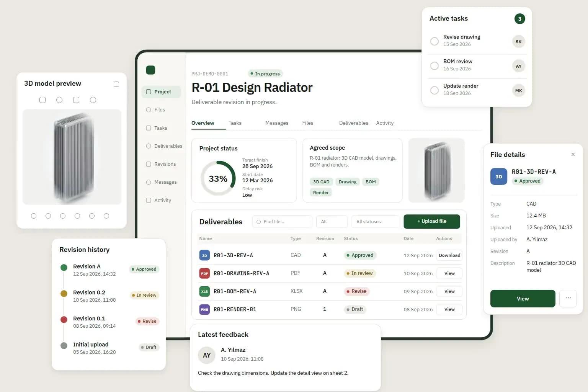
Task: Open the more options button in File details
Action: point(568,299)
